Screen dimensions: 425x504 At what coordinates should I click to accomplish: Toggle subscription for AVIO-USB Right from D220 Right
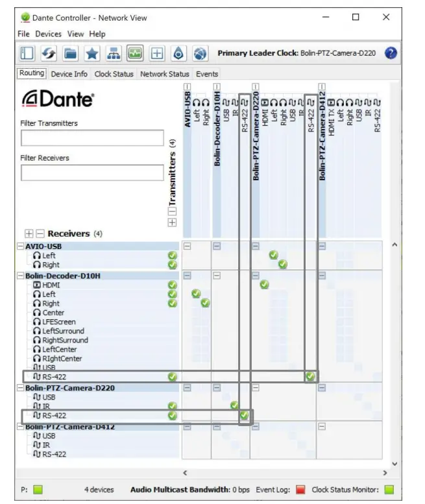click(283, 265)
